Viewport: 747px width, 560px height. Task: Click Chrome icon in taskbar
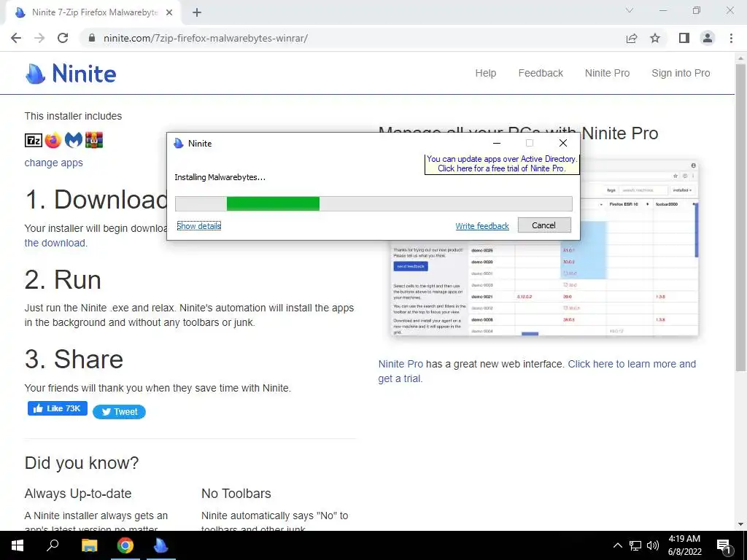pyautogui.click(x=125, y=545)
